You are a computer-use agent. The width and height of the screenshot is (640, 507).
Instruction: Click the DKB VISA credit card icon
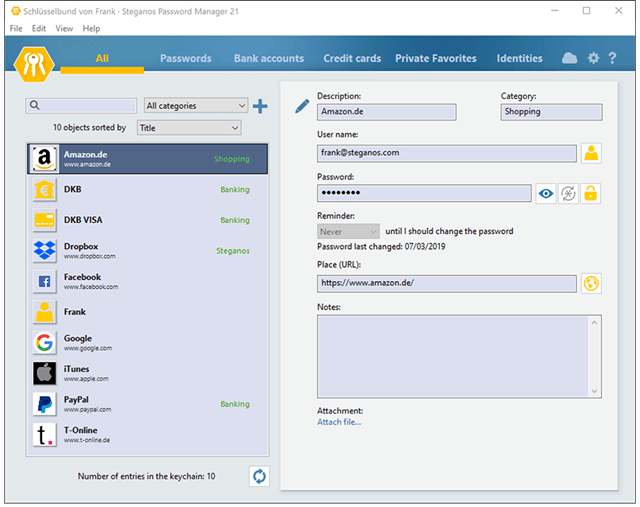coord(44,220)
